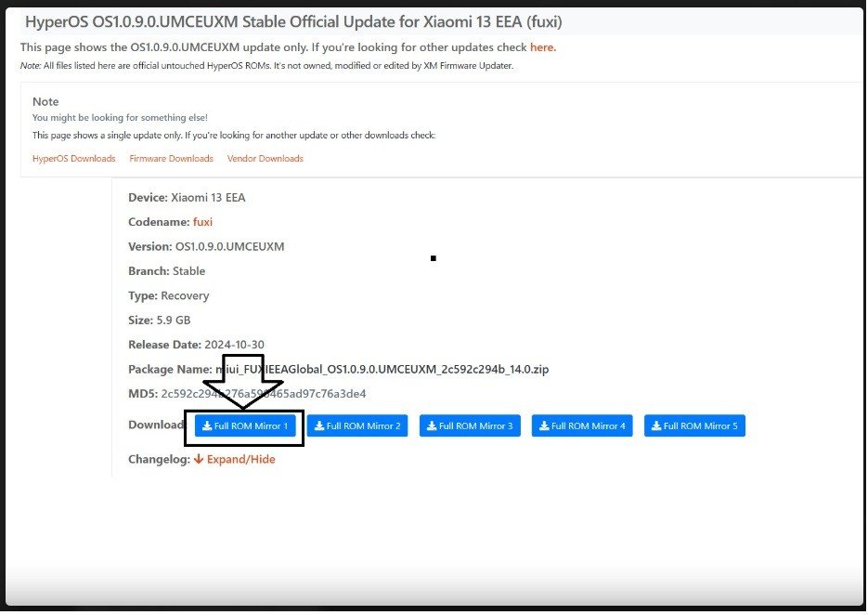This screenshot has height=615, width=868.
Task: Click the Recovery type value
Action: [185, 295]
